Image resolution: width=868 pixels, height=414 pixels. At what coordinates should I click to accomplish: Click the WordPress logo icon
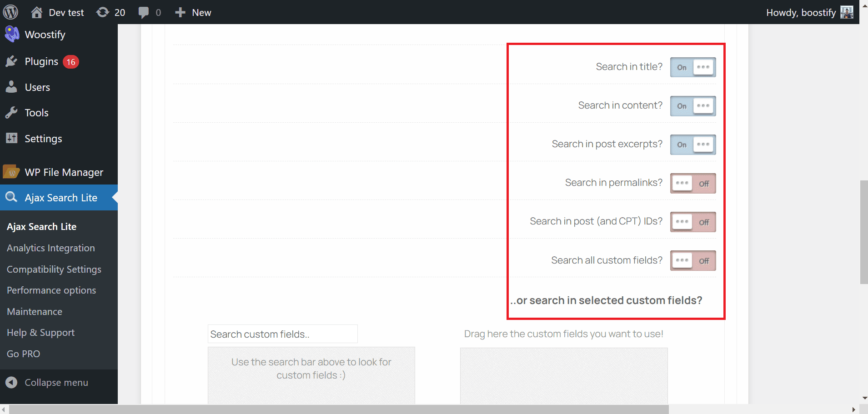(x=10, y=12)
